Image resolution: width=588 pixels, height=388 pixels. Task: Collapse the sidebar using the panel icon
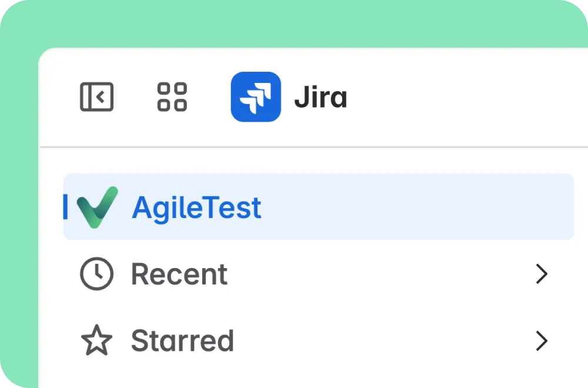pos(97,97)
